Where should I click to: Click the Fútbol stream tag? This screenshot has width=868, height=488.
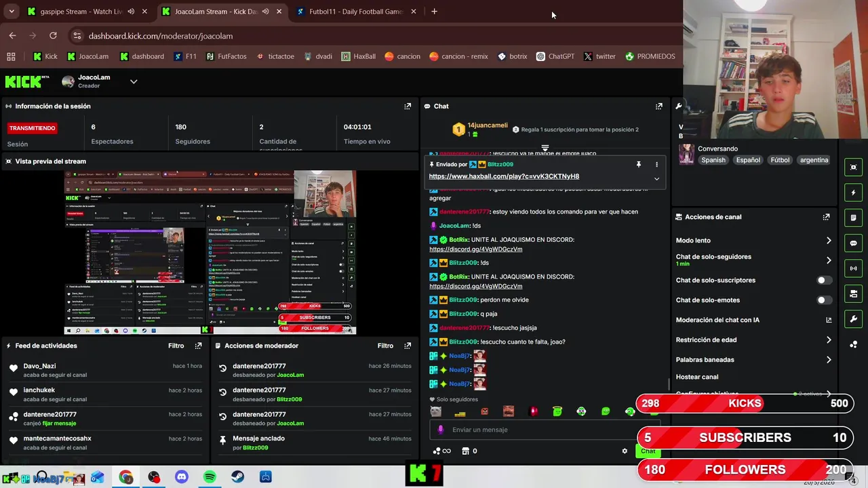pos(780,160)
